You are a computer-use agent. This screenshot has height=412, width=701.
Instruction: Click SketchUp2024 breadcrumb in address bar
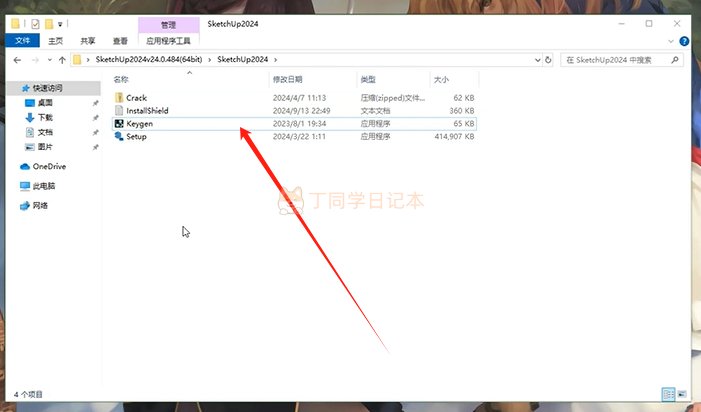click(x=243, y=59)
